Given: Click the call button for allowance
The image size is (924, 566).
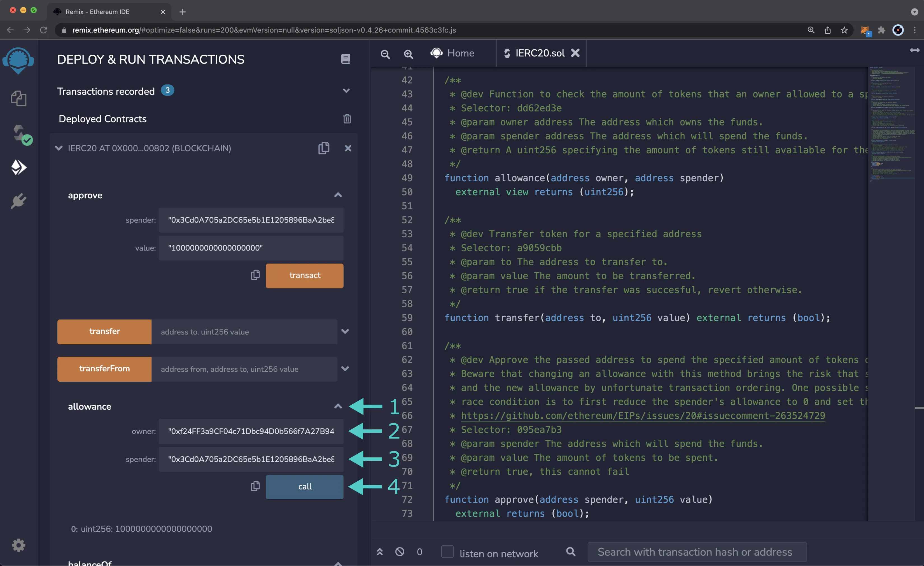Looking at the screenshot, I should [x=304, y=487].
